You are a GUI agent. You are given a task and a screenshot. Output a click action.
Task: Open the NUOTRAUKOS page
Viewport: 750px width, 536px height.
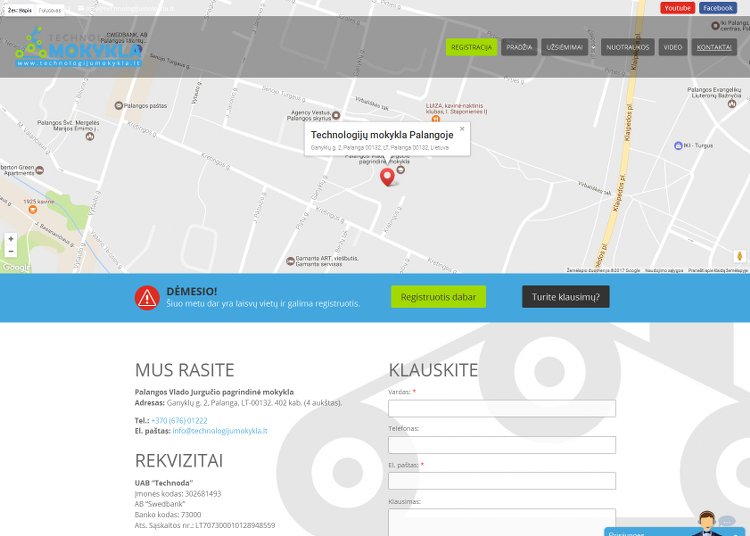(628, 47)
